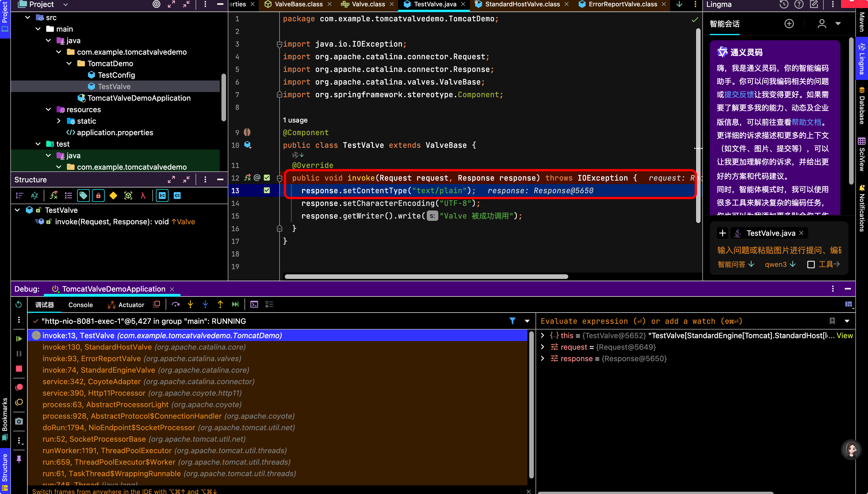Image resolution: width=868 pixels, height=494 pixels.
Task: Click the Run to Cursor icon
Action: point(235,304)
